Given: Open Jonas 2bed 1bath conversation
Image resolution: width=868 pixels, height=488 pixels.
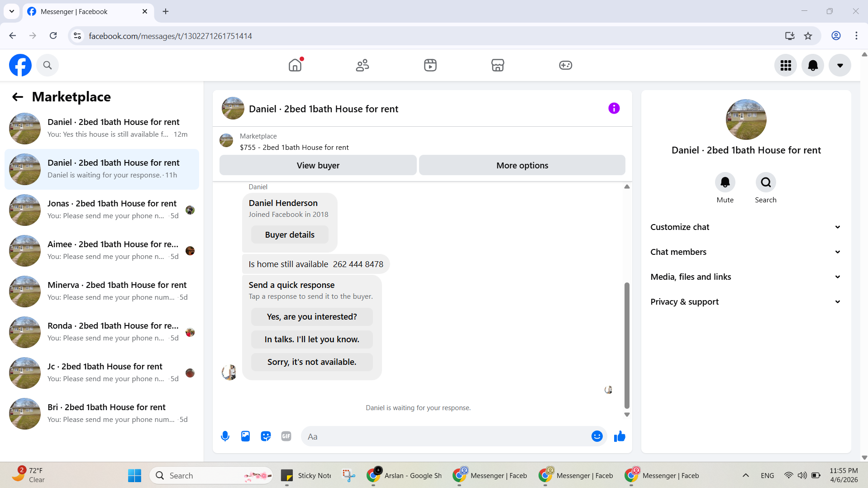Looking at the screenshot, I should pos(102,210).
